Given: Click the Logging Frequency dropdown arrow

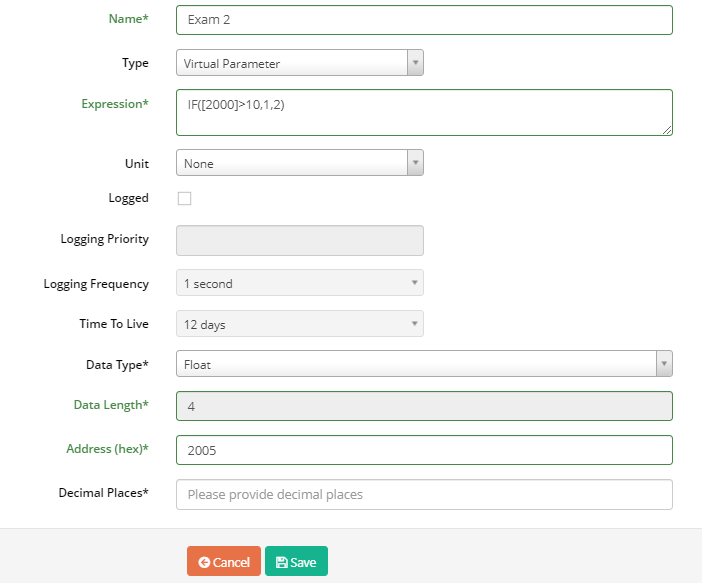Looking at the screenshot, I should [415, 283].
